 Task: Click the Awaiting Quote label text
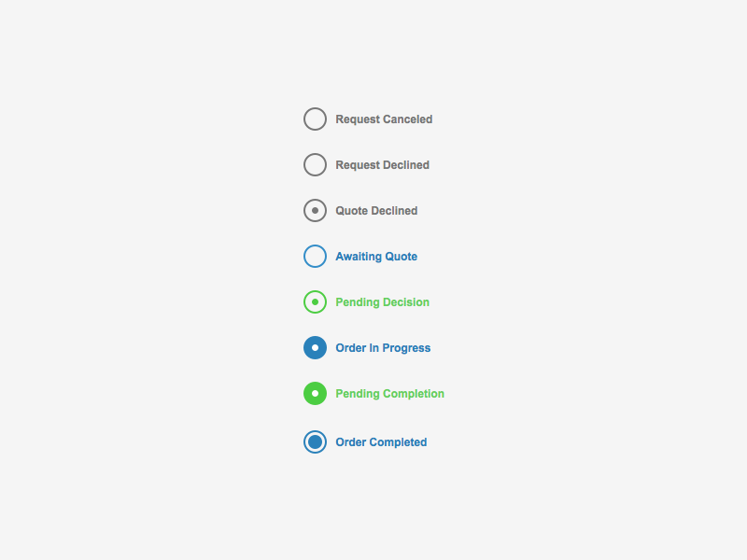[376, 257]
